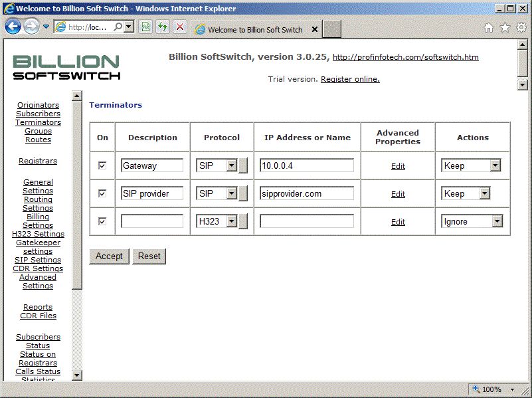Click the Register online link
The image size is (532, 398).
350,79
